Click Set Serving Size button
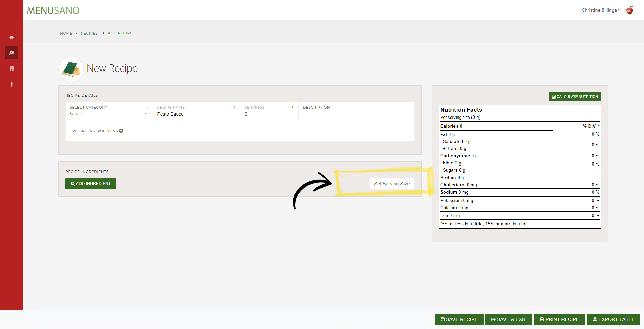The height and width of the screenshot is (329, 644). point(392,184)
